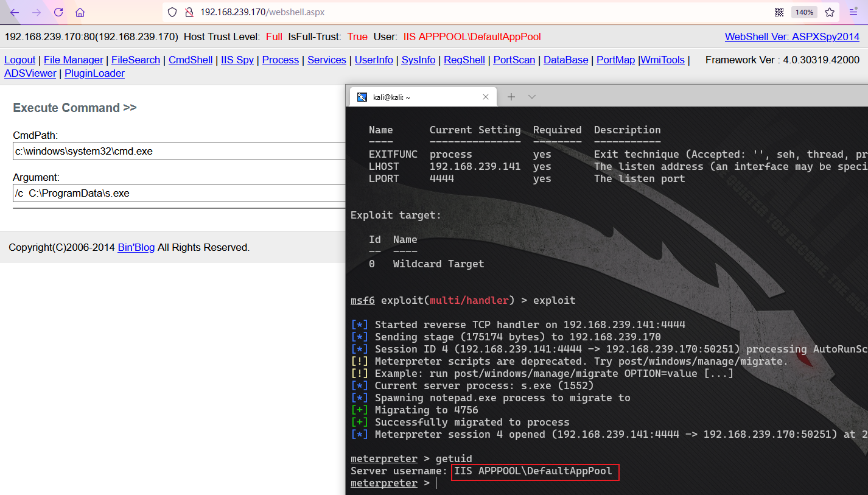Open the QR code icon in address bar
The height and width of the screenshot is (495, 868).
tap(779, 12)
